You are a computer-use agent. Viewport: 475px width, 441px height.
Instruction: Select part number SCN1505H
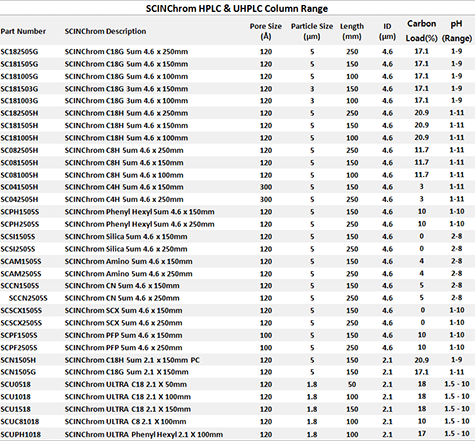pos(18,360)
